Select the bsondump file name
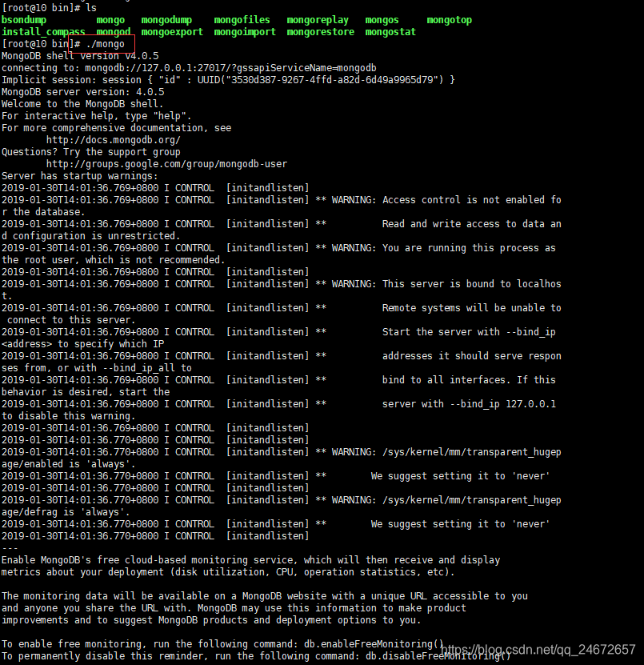Viewport: 644px width, 665px height. (24, 20)
